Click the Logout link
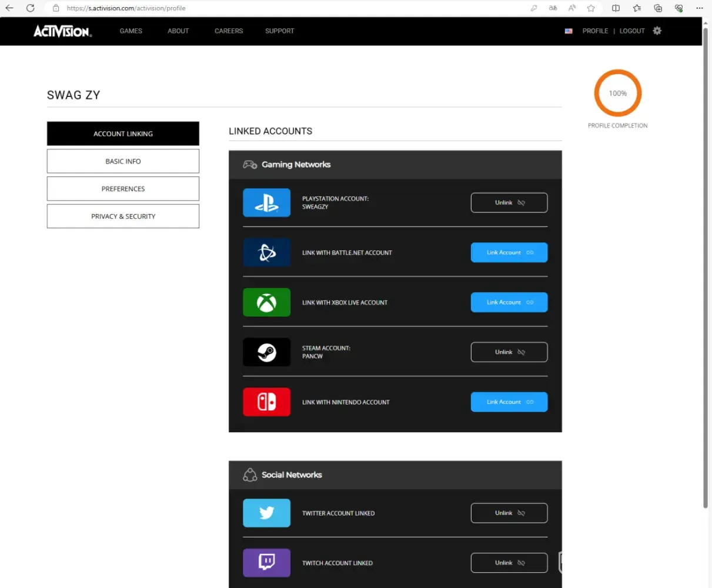This screenshot has height=588, width=712. (x=632, y=31)
